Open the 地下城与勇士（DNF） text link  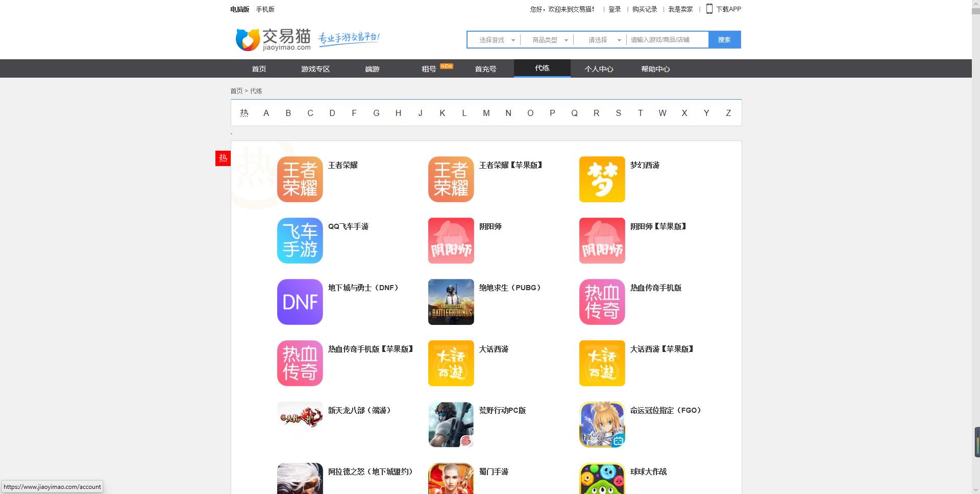[x=363, y=288]
